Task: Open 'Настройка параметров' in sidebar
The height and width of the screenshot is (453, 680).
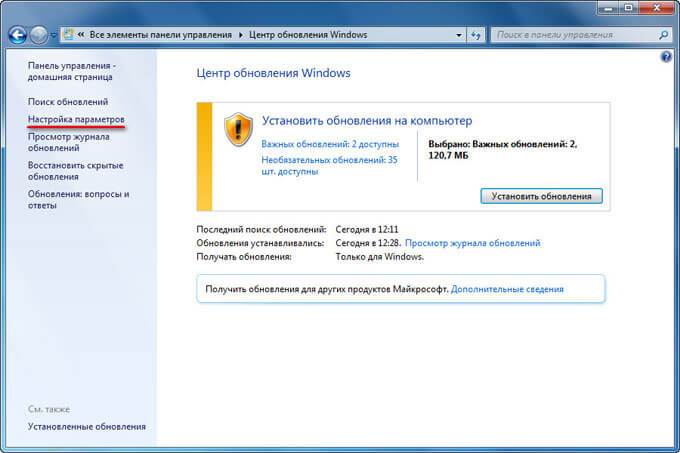Action: 76,119
